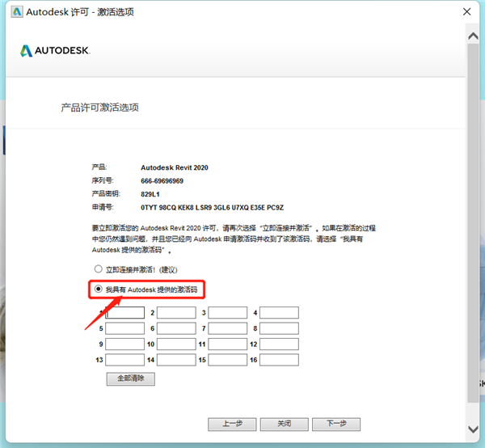Select activation code field 6
The image size is (485, 448).
pos(176,329)
